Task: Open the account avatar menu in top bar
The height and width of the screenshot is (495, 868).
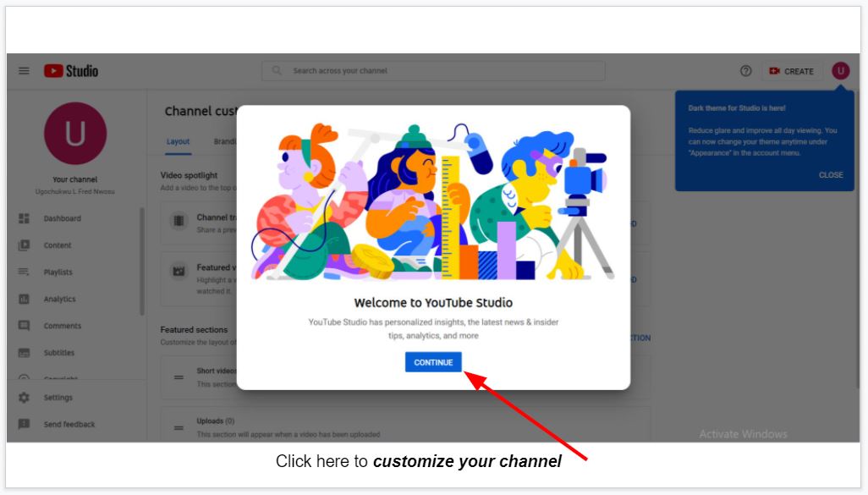Action: (840, 71)
